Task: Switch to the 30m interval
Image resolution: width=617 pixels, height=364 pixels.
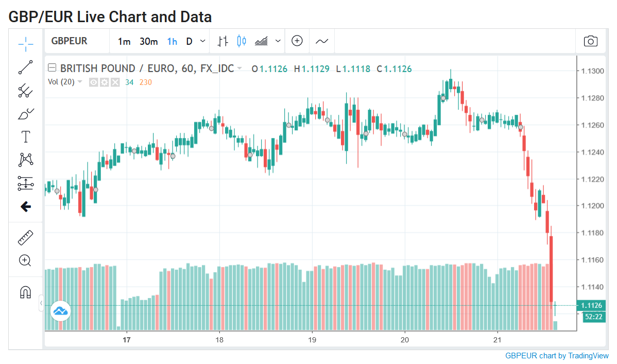Action: [149, 41]
